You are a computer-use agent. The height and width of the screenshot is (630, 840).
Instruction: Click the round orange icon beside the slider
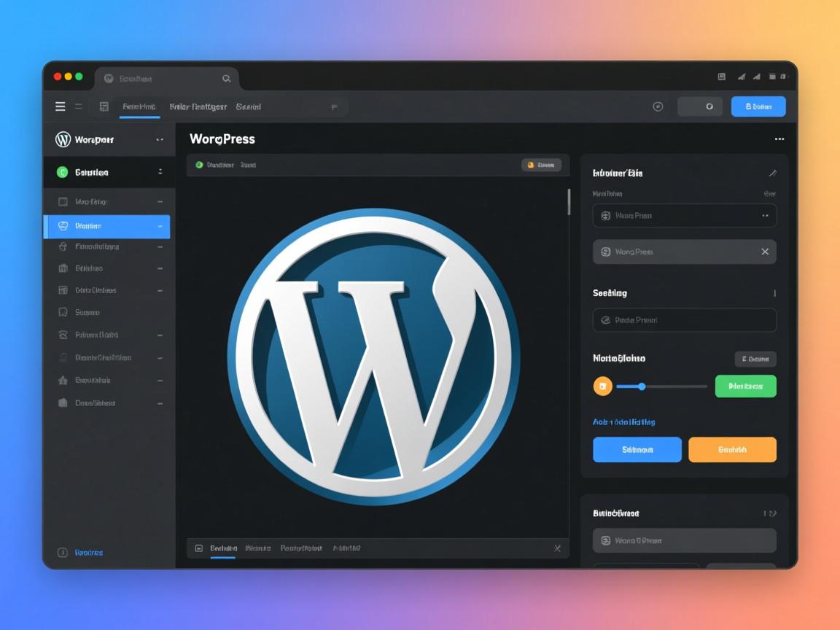[602, 386]
